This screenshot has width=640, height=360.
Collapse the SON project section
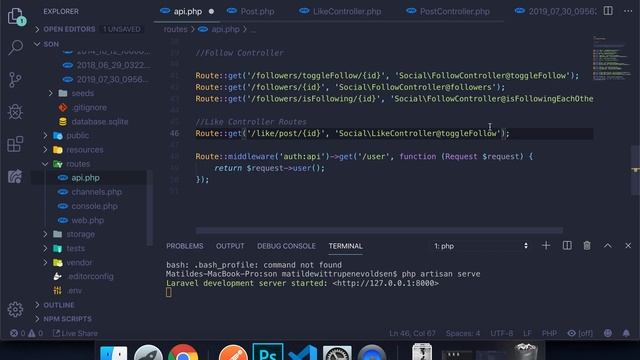click(37, 44)
